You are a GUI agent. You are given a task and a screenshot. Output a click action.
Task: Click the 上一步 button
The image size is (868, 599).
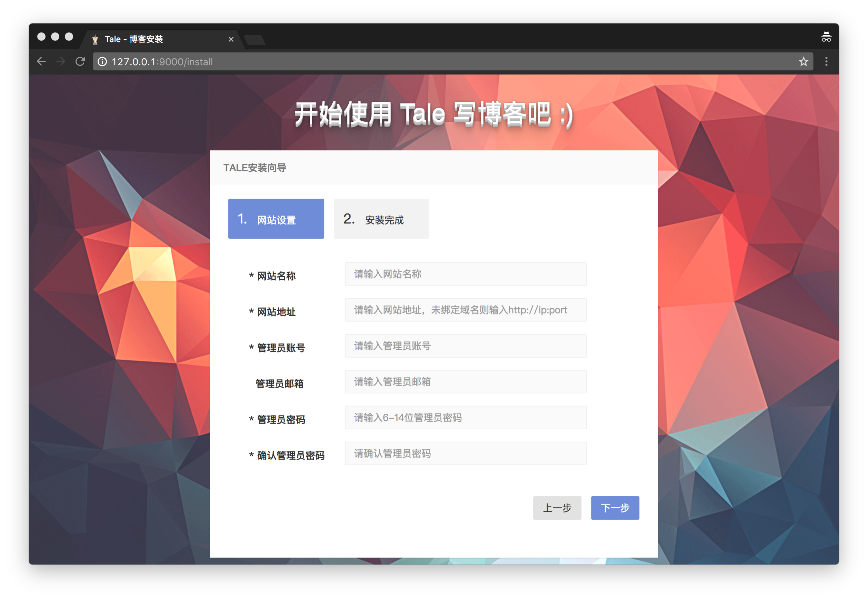557,508
